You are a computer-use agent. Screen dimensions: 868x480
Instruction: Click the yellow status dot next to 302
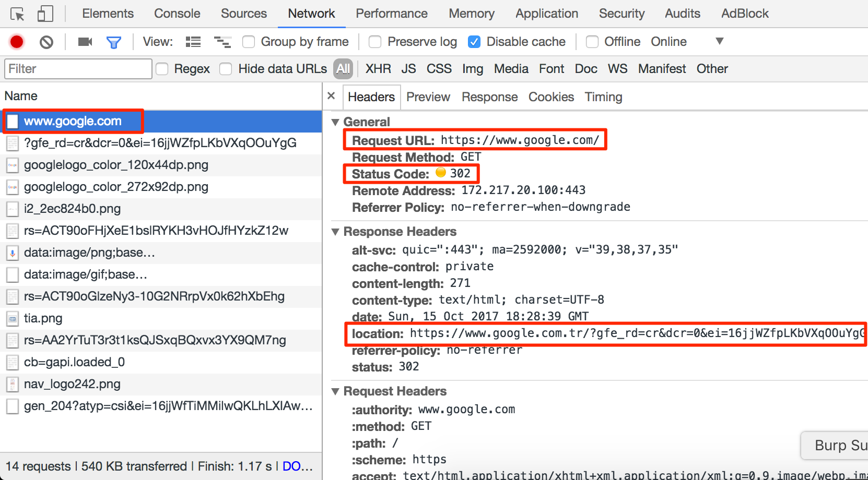441,172
